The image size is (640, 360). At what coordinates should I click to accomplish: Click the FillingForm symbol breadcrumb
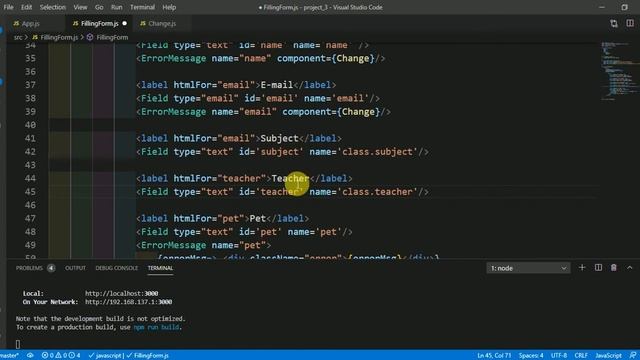pyautogui.click(x=112, y=37)
